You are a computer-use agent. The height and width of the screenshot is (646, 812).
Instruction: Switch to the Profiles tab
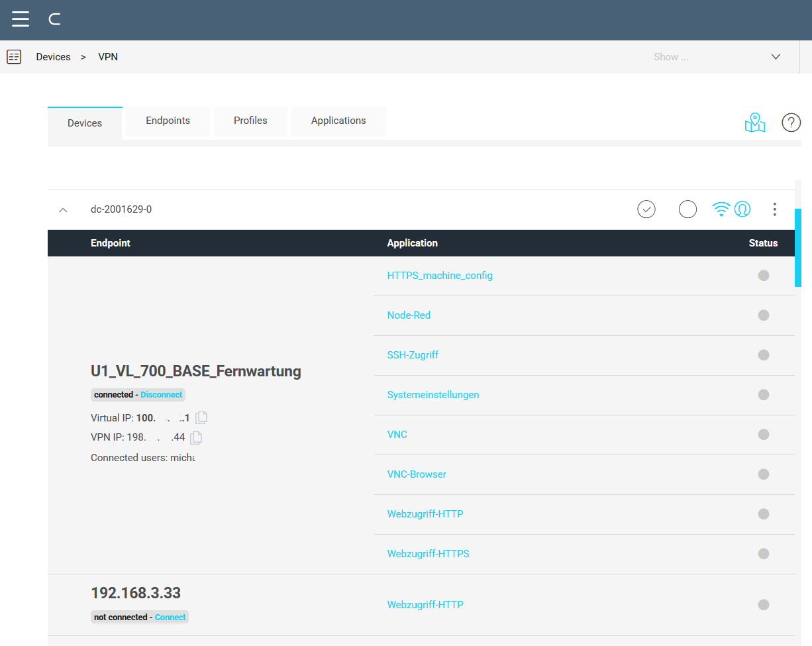250,121
